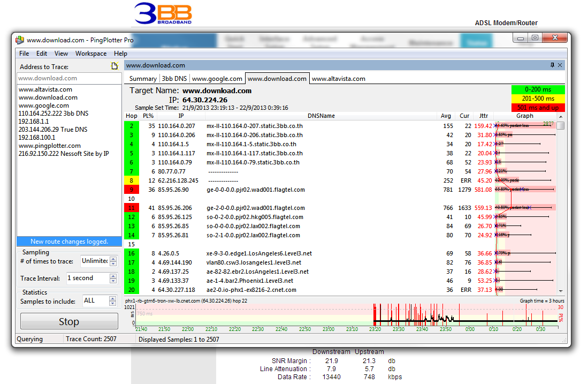Click the DNSName column header

[321, 116]
